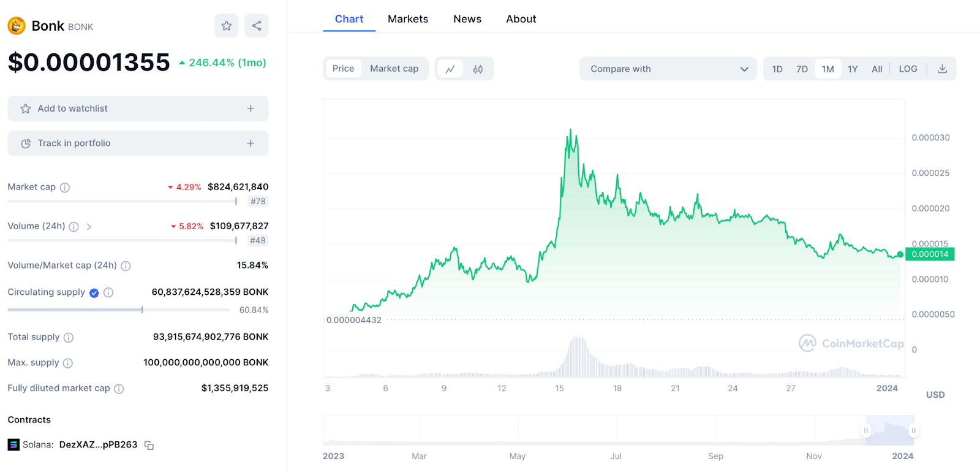Click DezXAZ...pPB263 contract address
This screenshot has width=980, height=472.
[99, 445]
